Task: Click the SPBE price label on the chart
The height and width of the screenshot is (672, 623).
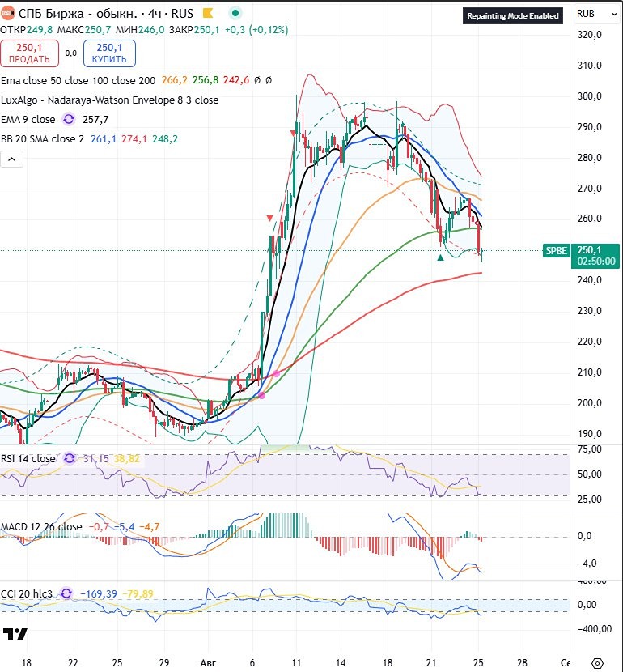Action: point(556,250)
